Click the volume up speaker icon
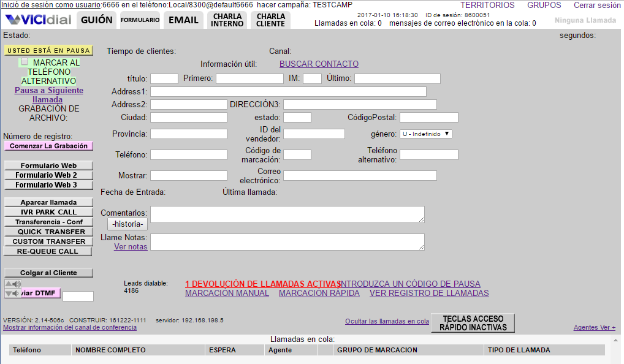The image size is (624, 364). click(x=13, y=284)
